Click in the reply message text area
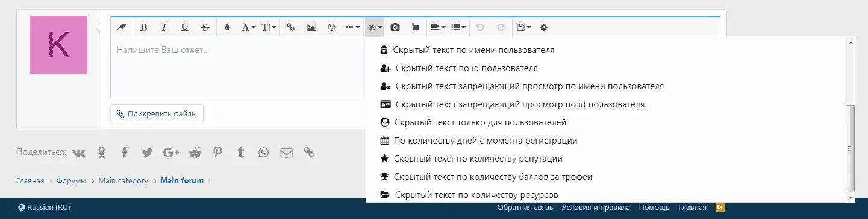 [x=238, y=68]
